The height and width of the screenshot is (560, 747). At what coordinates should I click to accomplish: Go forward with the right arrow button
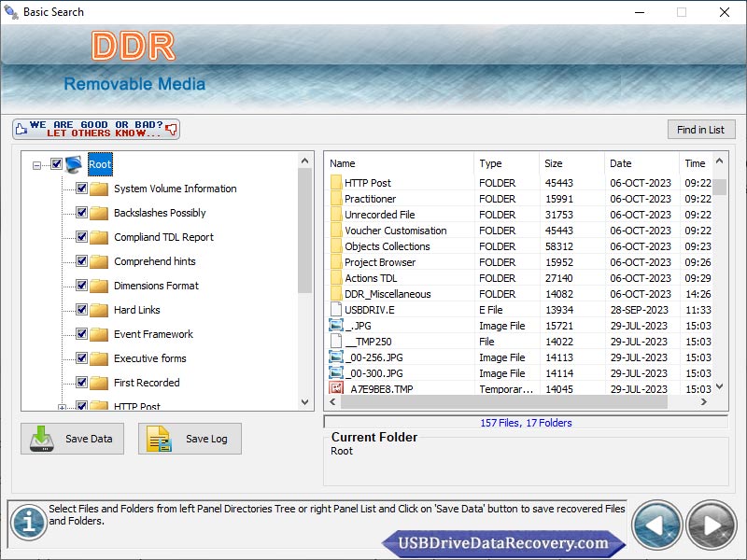tap(712, 525)
